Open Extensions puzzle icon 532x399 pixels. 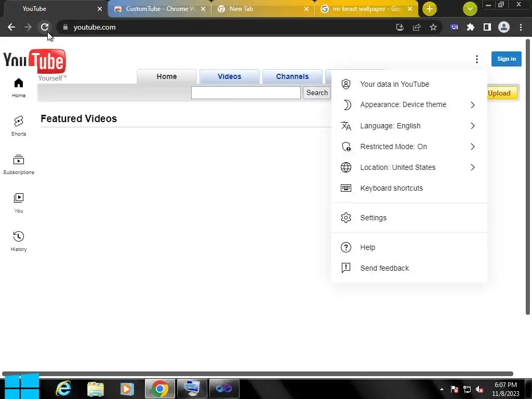tap(471, 27)
